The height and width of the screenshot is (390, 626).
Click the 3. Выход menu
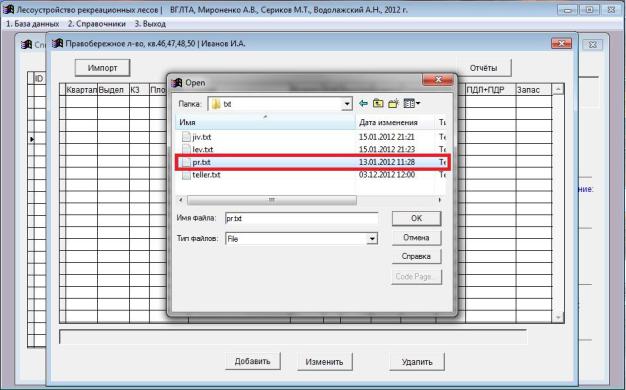[150, 24]
